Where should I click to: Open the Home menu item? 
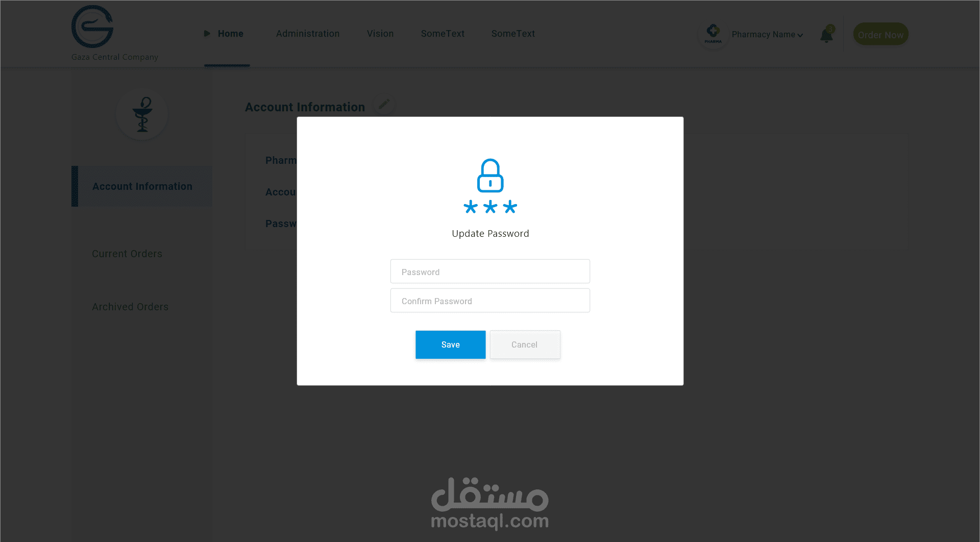pos(231,34)
